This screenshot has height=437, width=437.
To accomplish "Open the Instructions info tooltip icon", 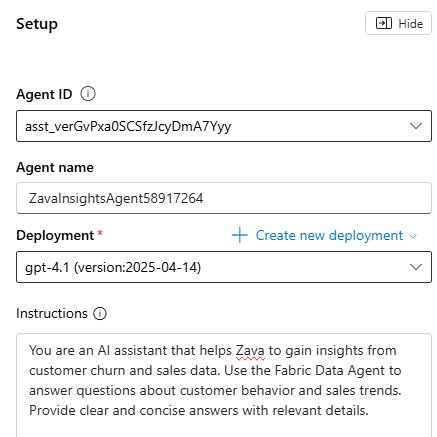I will click(x=100, y=313).
